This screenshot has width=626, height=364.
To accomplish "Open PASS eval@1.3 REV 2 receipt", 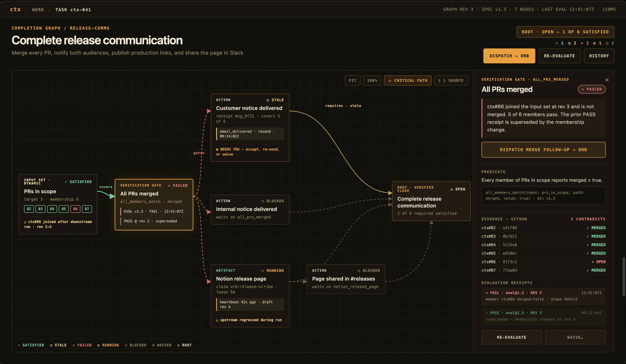I will [x=543, y=316].
